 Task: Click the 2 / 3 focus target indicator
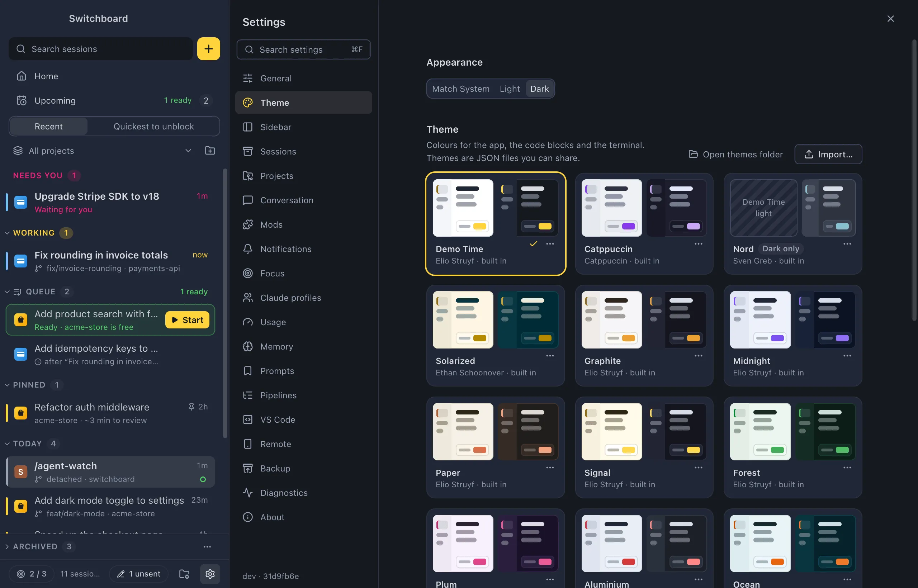[x=31, y=574]
